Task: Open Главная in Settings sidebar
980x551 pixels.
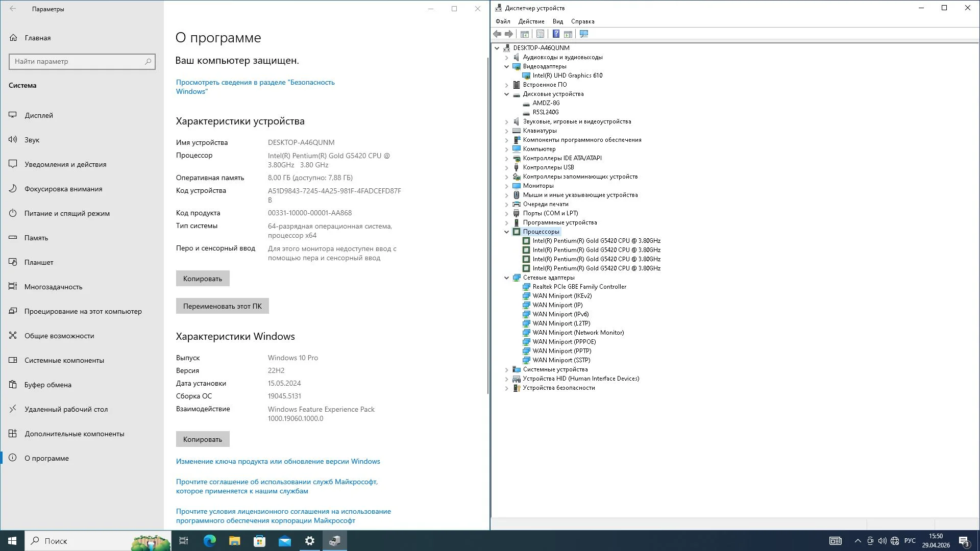Action: 82,38
